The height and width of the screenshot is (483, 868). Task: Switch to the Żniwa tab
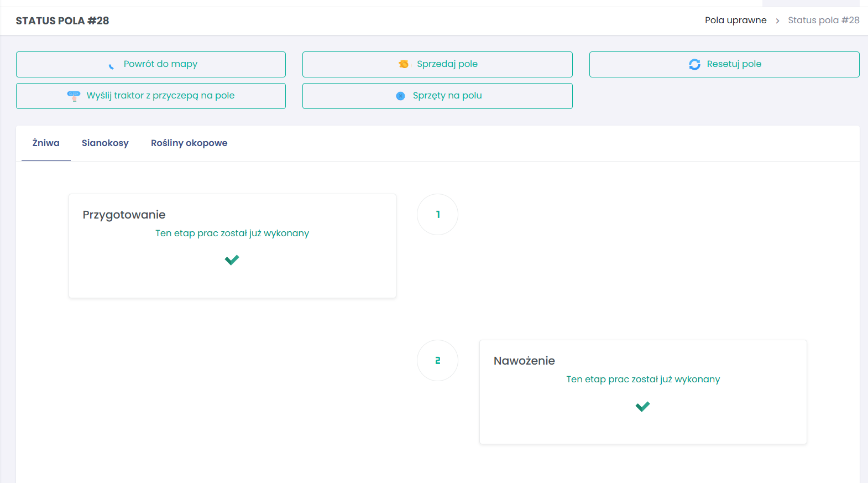[x=46, y=143]
